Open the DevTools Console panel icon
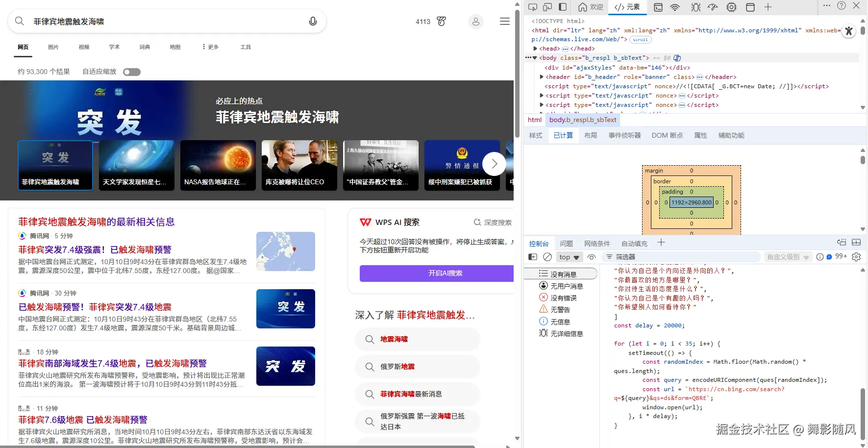This screenshot has width=868, height=448. 658,7
